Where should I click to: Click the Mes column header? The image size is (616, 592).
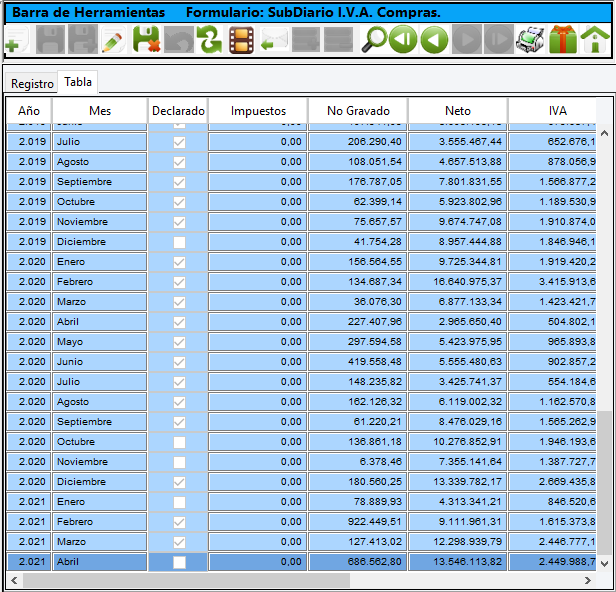click(x=100, y=111)
